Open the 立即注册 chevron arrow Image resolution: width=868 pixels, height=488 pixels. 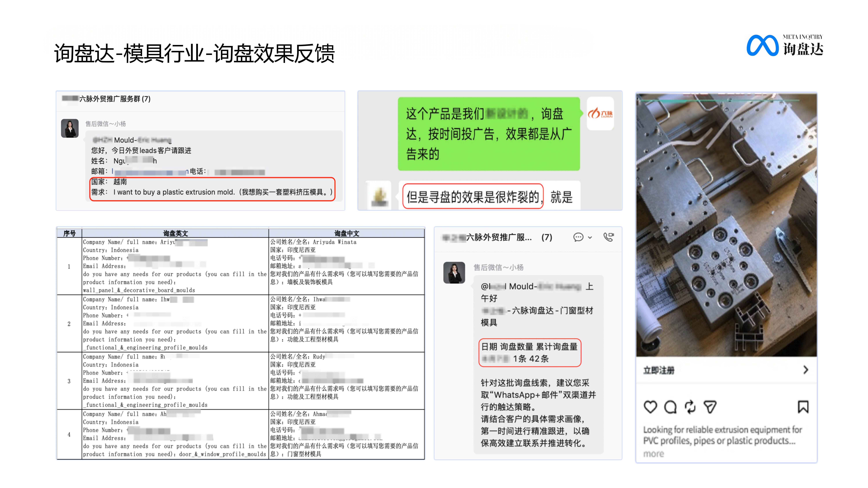coord(806,370)
